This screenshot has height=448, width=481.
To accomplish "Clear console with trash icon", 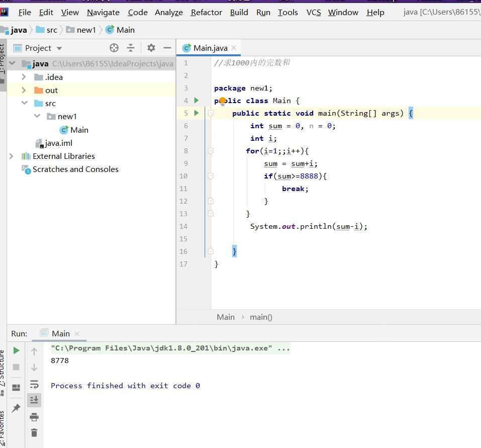I will 34,432.
